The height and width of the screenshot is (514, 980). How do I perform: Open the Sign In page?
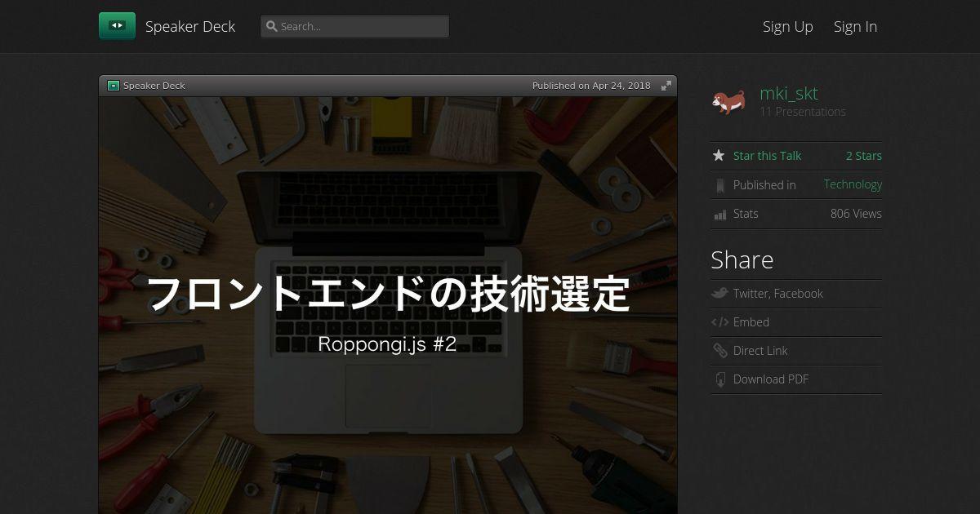(855, 26)
